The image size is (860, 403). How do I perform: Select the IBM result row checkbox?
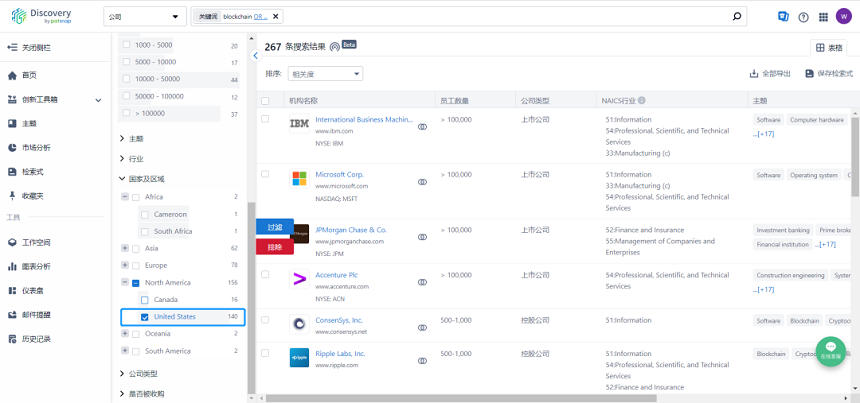coord(265,119)
